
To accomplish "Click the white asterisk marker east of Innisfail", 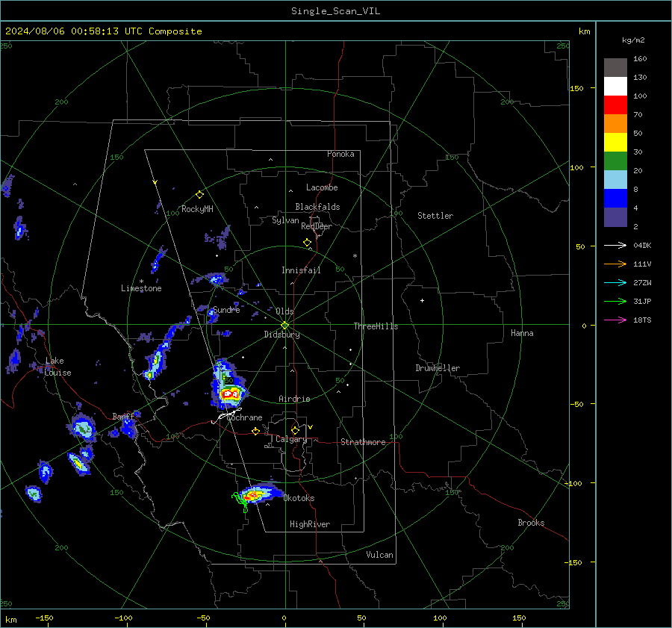I will [x=355, y=256].
